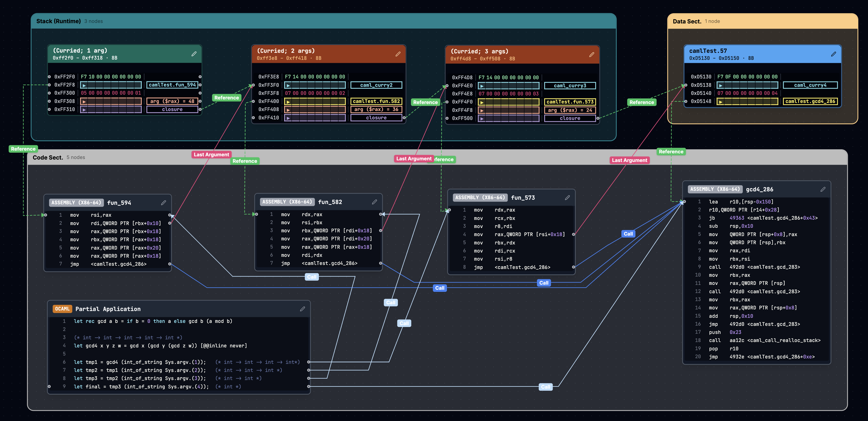Edit the gcd4_286 assembly node
Screen dimensions: 868x421
click(x=823, y=189)
